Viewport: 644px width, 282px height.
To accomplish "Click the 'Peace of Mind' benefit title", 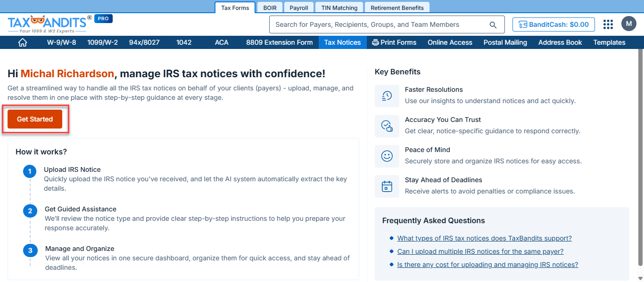I will (x=428, y=150).
